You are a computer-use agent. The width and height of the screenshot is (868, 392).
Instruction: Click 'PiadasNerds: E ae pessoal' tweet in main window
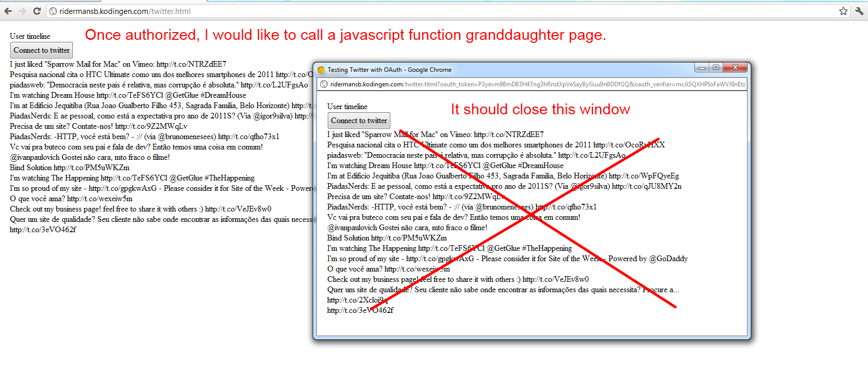(161, 116)
